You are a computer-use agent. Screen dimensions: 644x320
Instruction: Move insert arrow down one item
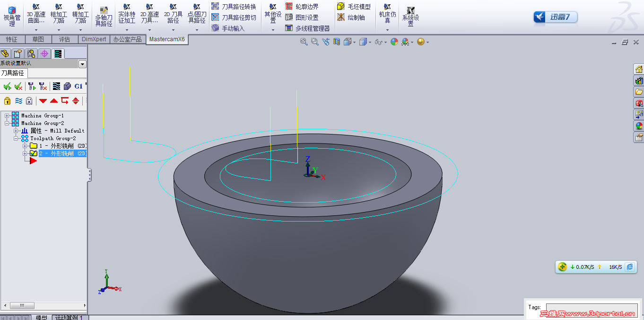pyautogui.click(x=43, y=101)
